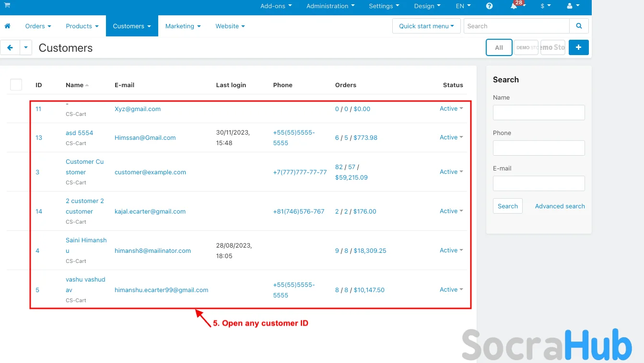The width and height of the screenshot is (644, 363).
Task: Open the Quick start menu dropdown
Action: (426, 26)
